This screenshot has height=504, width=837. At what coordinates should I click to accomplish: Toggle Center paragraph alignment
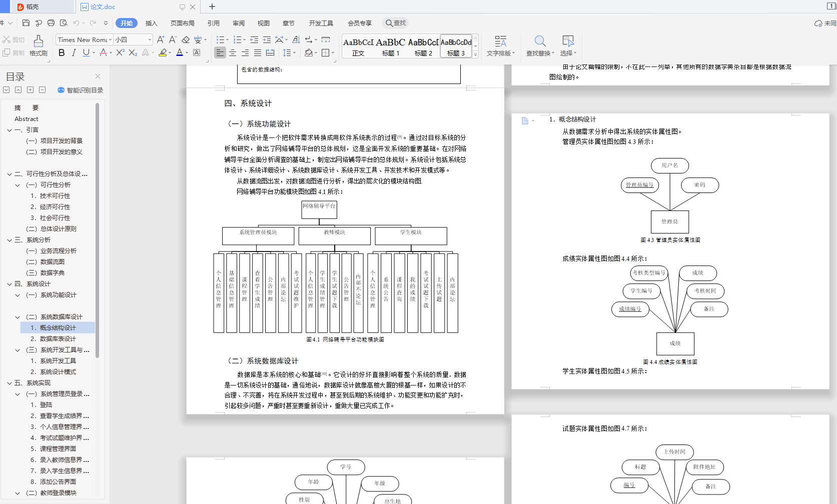tap(233, 52)
